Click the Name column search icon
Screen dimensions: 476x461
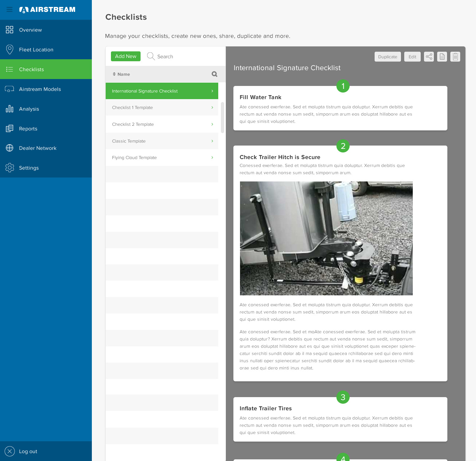pyautogui.click(x=215, y=74)
